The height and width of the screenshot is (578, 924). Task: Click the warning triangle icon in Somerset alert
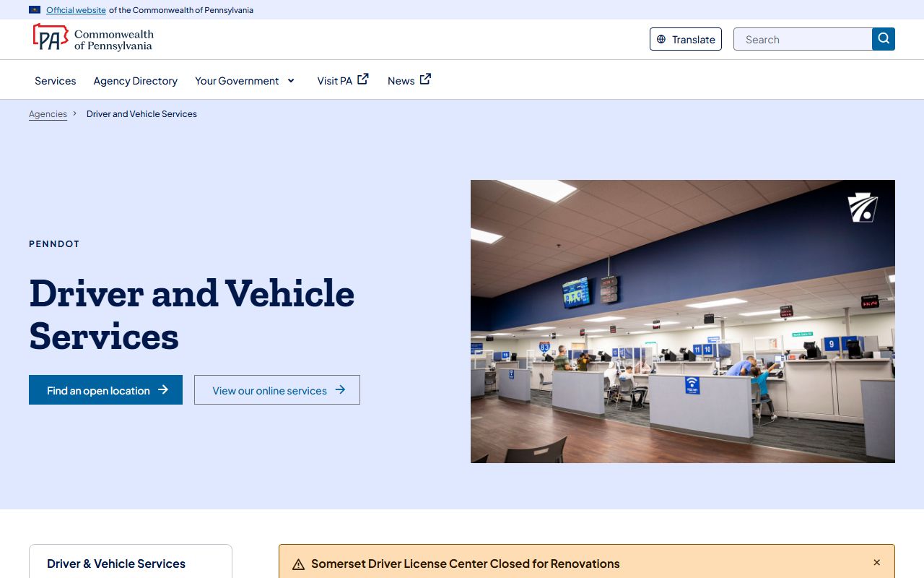click(298, 564)
